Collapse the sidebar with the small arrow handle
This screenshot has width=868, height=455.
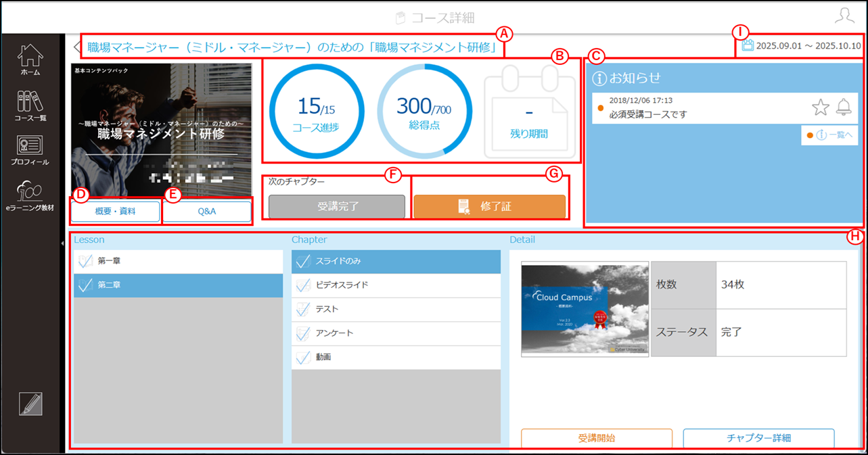[62, 231]
